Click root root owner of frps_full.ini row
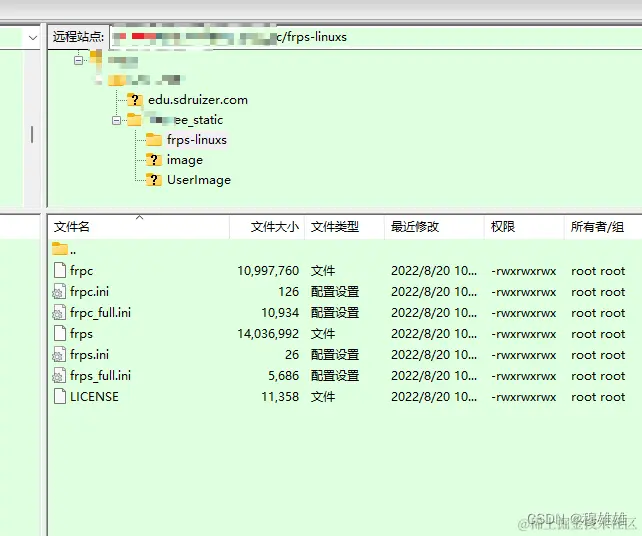The width and height of the screenshot is (642, 536). point(598,376)
